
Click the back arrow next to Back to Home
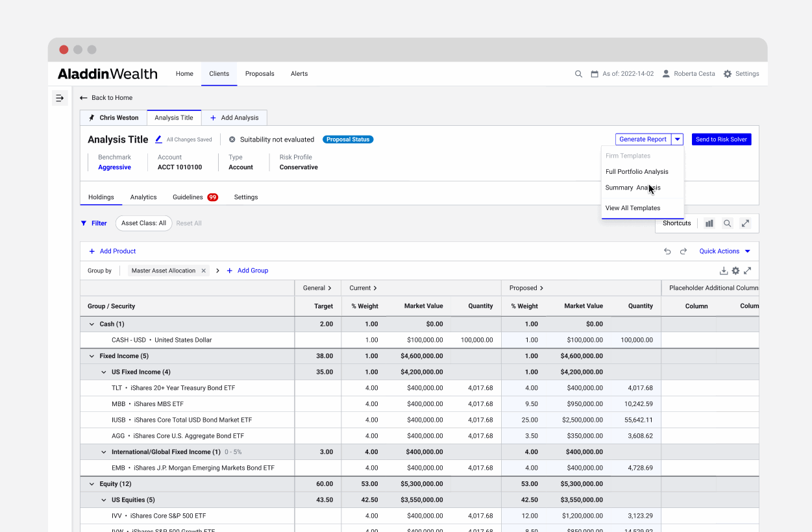click(83, 98)
